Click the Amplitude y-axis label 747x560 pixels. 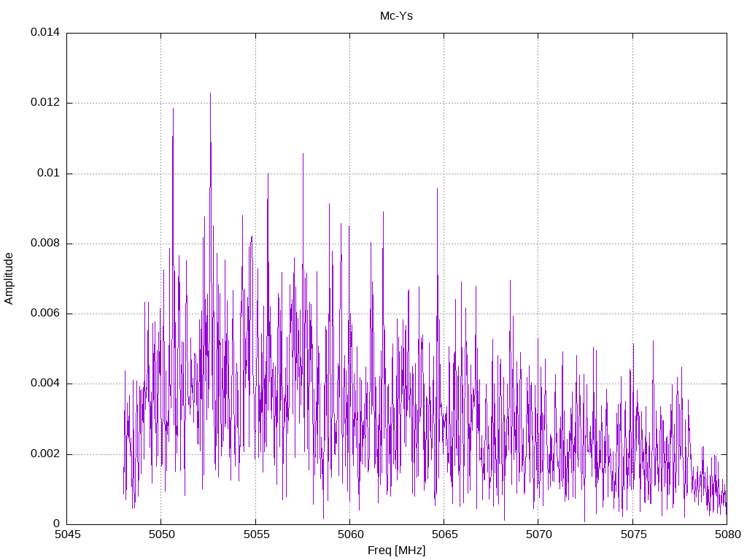tap(9, 279)
